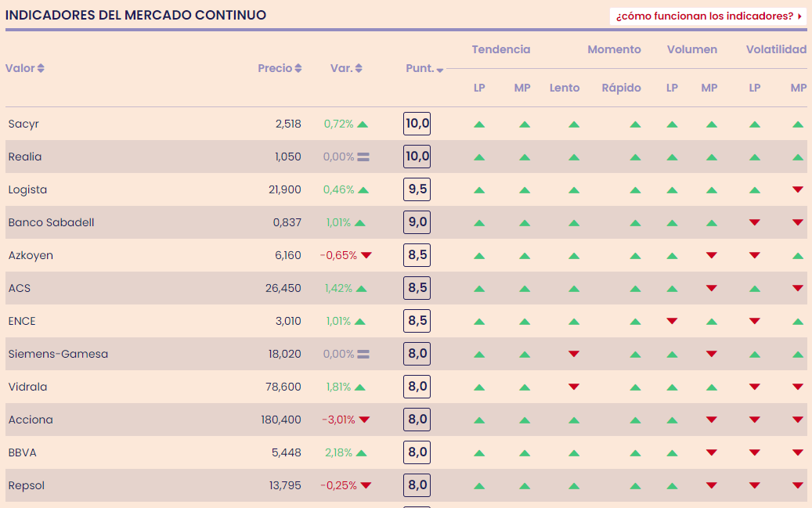This screenshot has width=812, height=508.
Task: Click the green up arrow beside Sacyr 0,72%
Action: coord(363,124)
